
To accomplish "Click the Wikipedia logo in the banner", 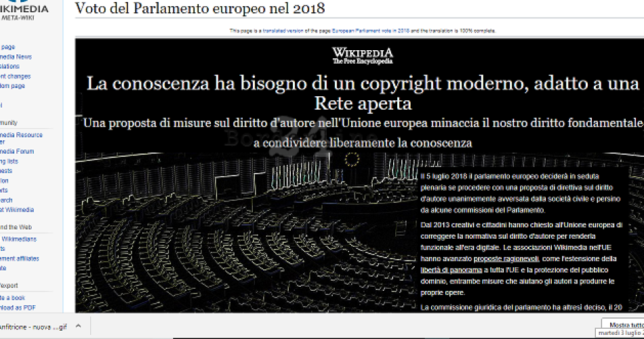I will click(x=362, y=56).
